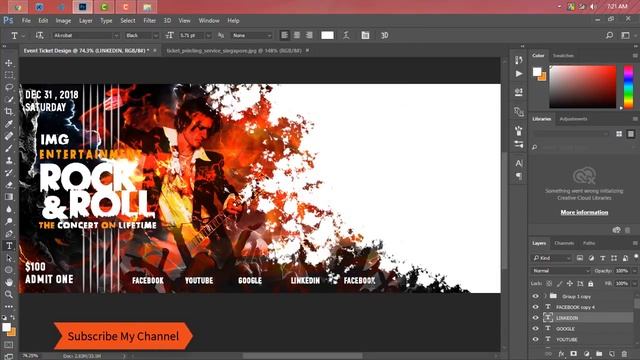Select the Move tool

(x=9, y=63)
